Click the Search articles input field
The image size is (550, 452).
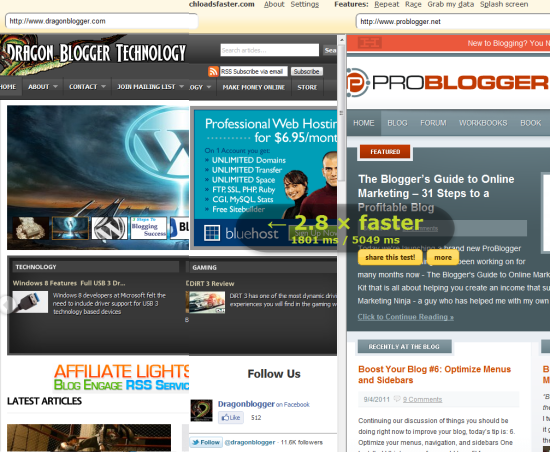[270, 50]
